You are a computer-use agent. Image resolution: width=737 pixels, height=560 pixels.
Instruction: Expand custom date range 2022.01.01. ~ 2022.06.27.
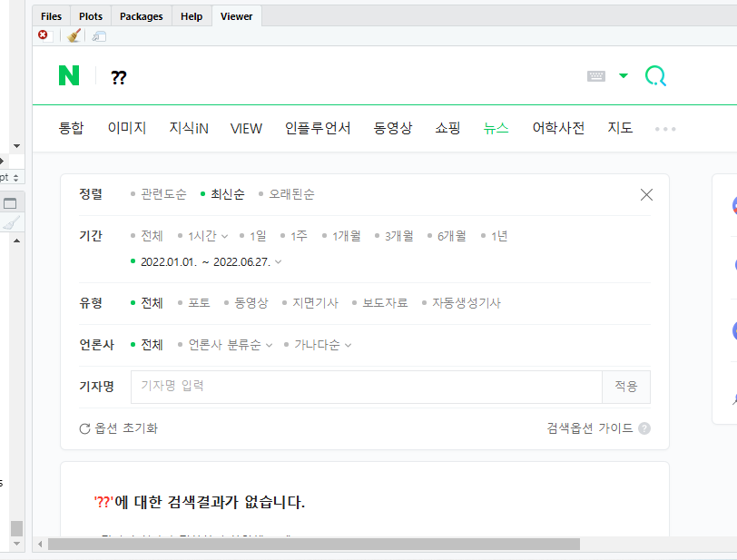point(211,262)
